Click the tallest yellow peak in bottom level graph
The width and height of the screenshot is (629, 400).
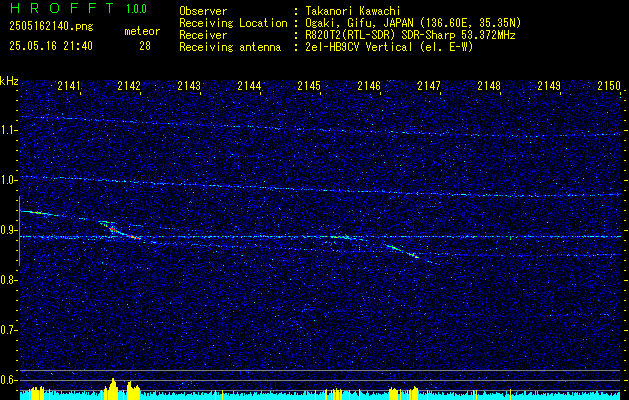(113, 388)
